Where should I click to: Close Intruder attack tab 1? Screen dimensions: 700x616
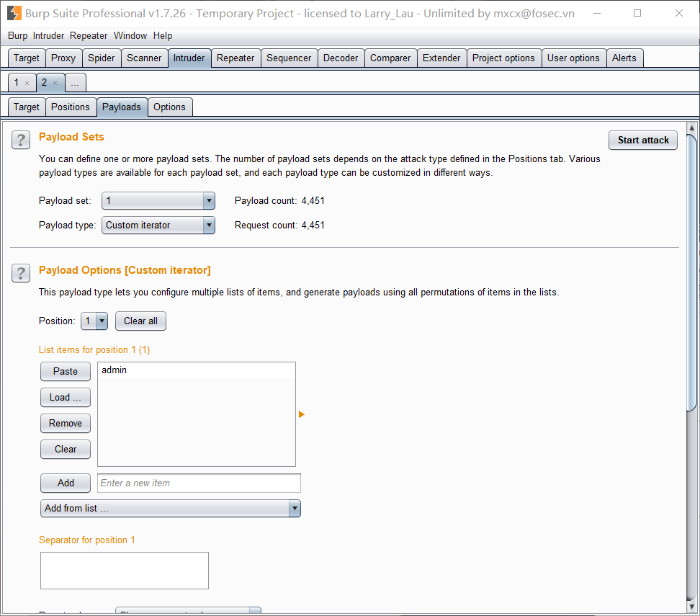pos(27,83)
